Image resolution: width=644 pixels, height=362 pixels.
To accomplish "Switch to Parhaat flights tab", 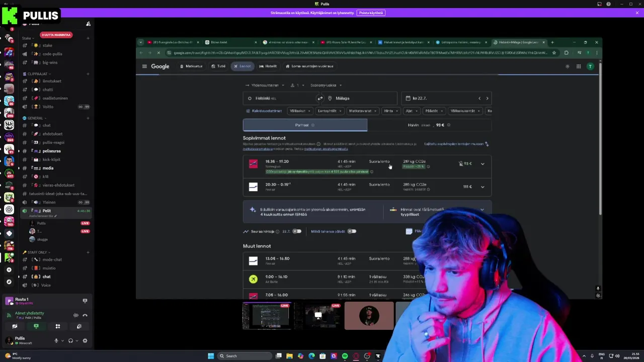I will coord(305,125).
